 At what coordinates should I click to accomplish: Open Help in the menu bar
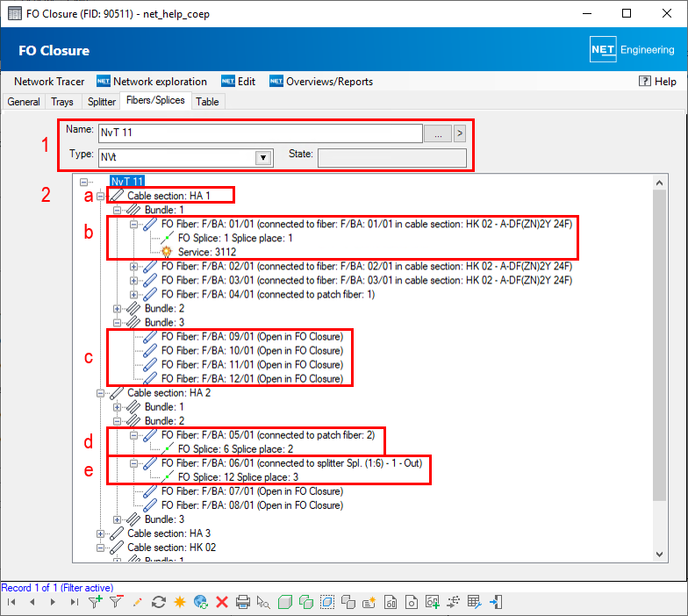[657, 82]
